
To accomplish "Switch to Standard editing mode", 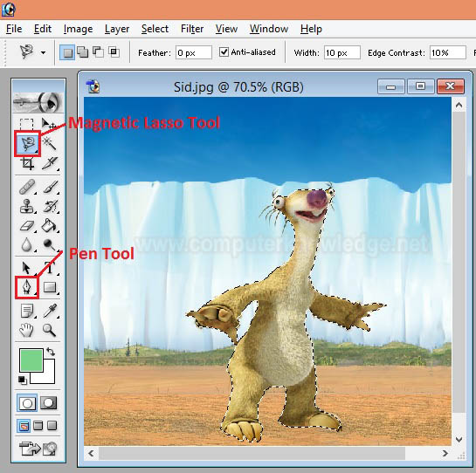I will point(27,403).
